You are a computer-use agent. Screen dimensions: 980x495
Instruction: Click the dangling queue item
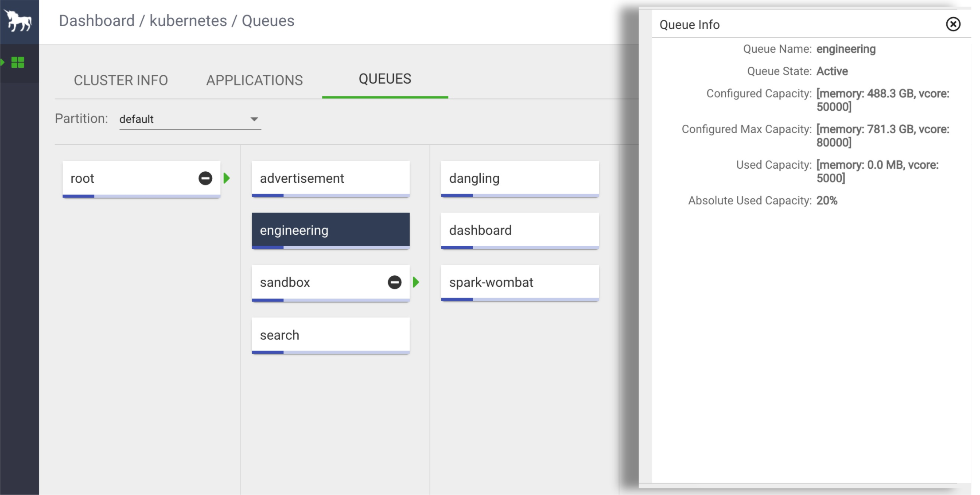pyautogui.click(x=520, y=178)
